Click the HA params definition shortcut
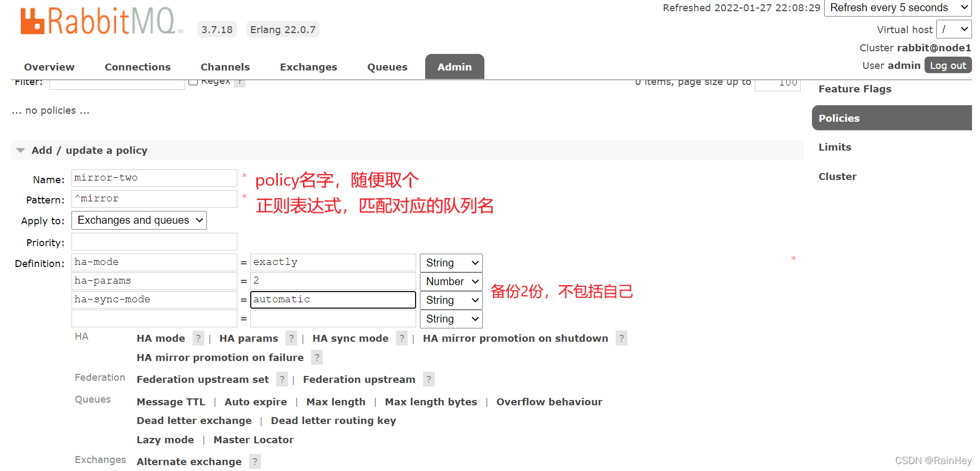Viewport: 980px width, 471px height. point(249,338)
